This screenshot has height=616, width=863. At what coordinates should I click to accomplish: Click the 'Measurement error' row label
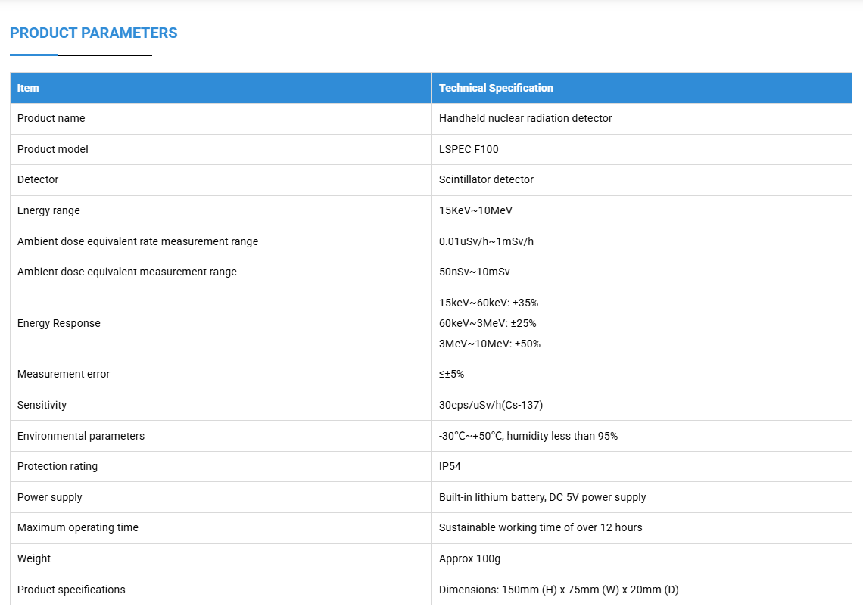tap(64, 374)
